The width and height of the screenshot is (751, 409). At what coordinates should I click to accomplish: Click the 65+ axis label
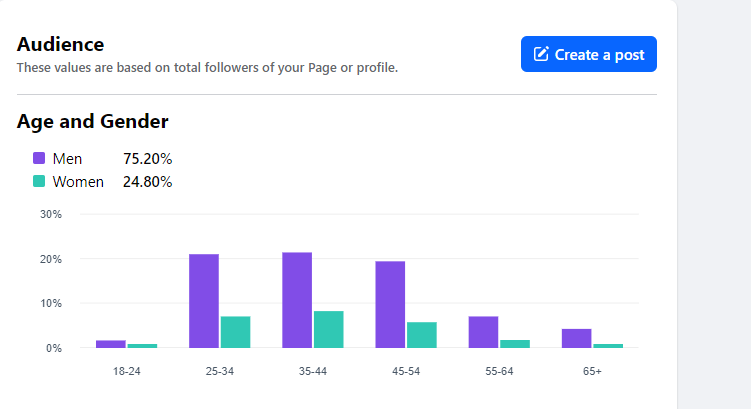coord(592,371)
